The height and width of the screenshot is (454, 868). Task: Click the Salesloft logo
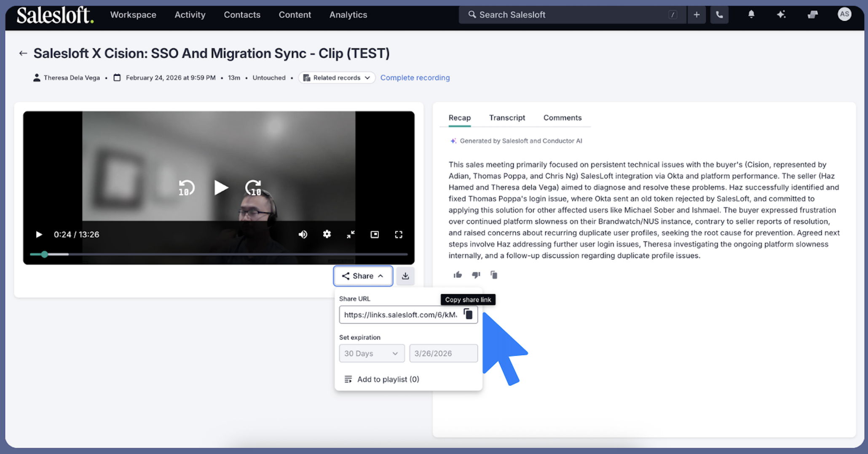click(55, 15)
